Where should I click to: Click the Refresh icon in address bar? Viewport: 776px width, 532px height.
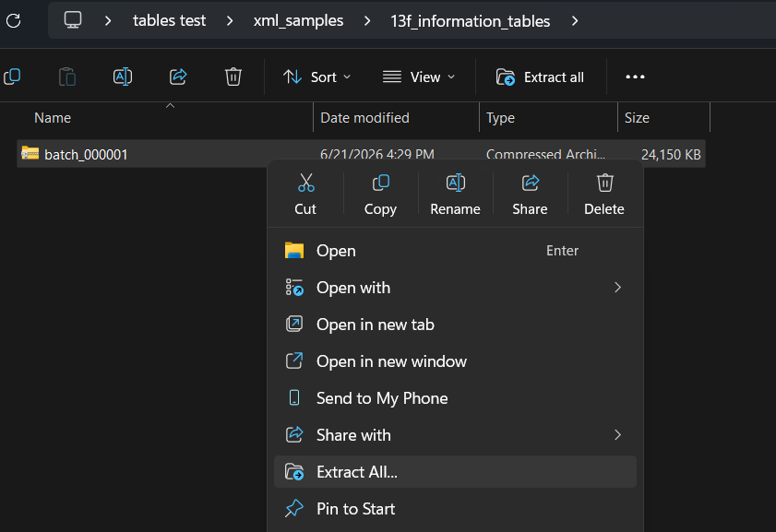click(13, 21)
